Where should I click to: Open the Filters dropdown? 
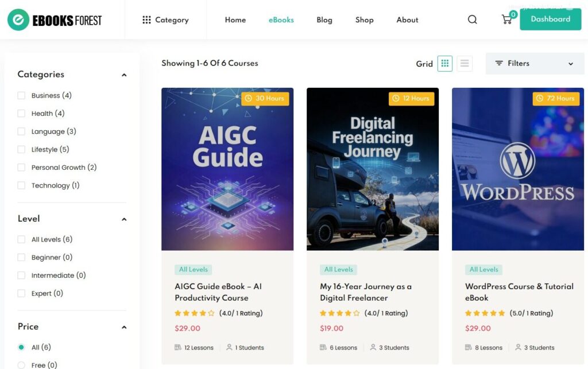click(534, 64)
